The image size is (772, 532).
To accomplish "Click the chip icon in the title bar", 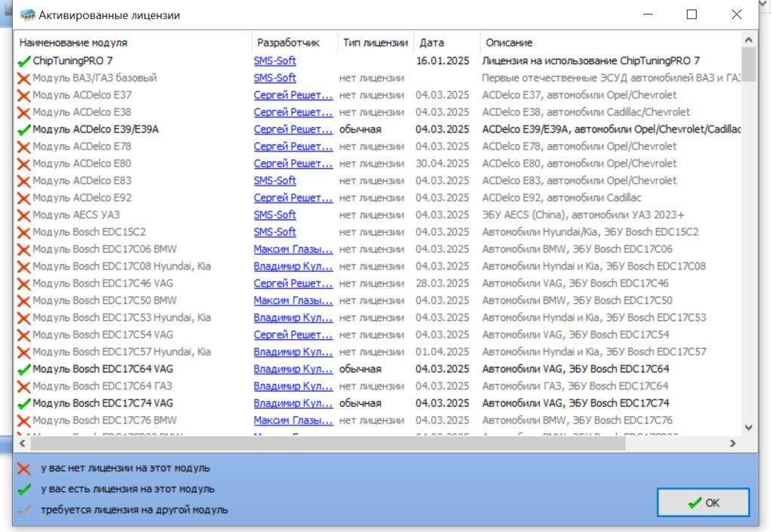I will click(28, 15).
